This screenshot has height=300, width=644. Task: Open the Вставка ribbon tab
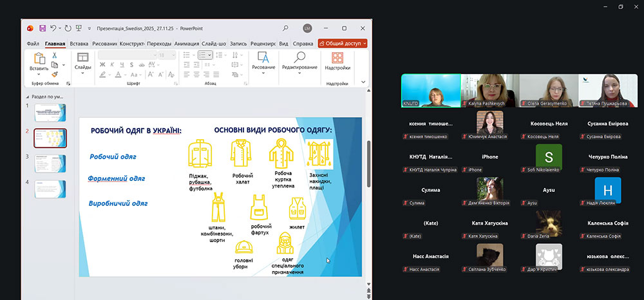pos(79,44)
